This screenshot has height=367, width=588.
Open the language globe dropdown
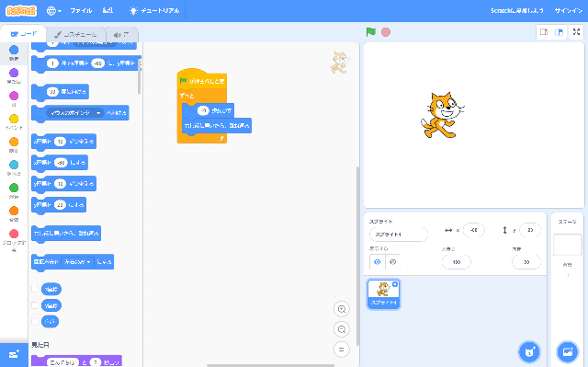(54, 11)
